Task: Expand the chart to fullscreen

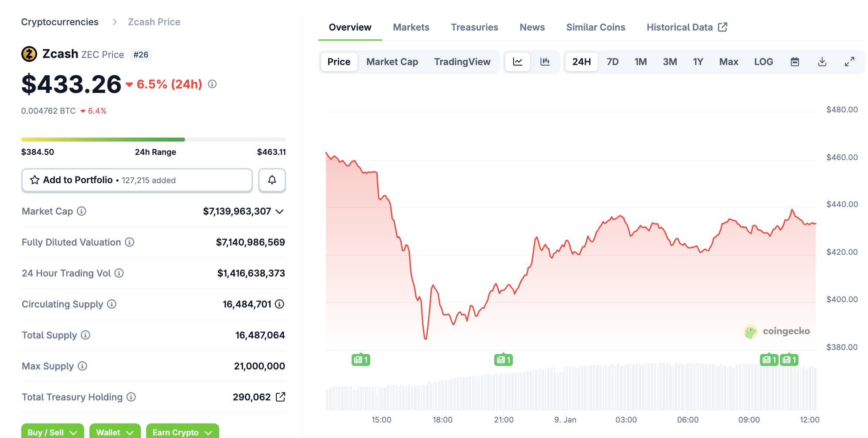Action: coord(849,62)
